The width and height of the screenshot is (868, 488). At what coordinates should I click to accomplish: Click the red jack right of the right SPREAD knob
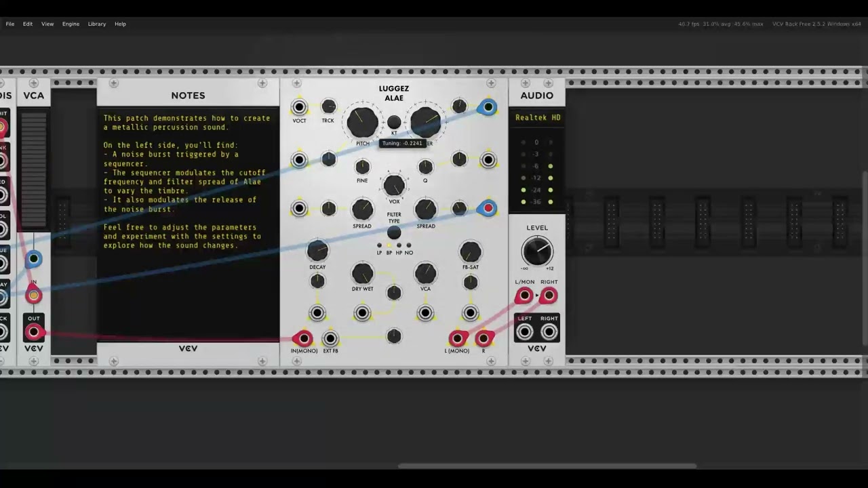tap(488, 209)
